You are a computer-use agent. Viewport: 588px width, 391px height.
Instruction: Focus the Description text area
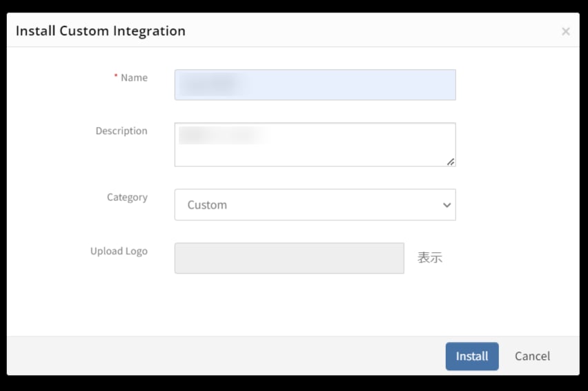(315, 144)
